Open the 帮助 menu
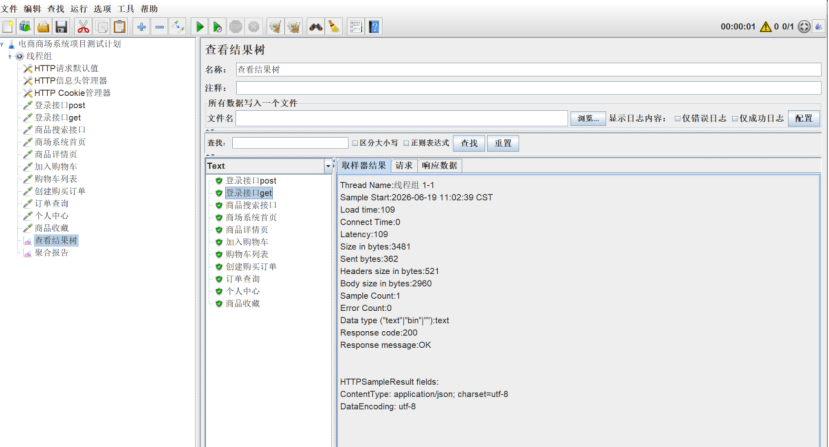 coord(149,9)
